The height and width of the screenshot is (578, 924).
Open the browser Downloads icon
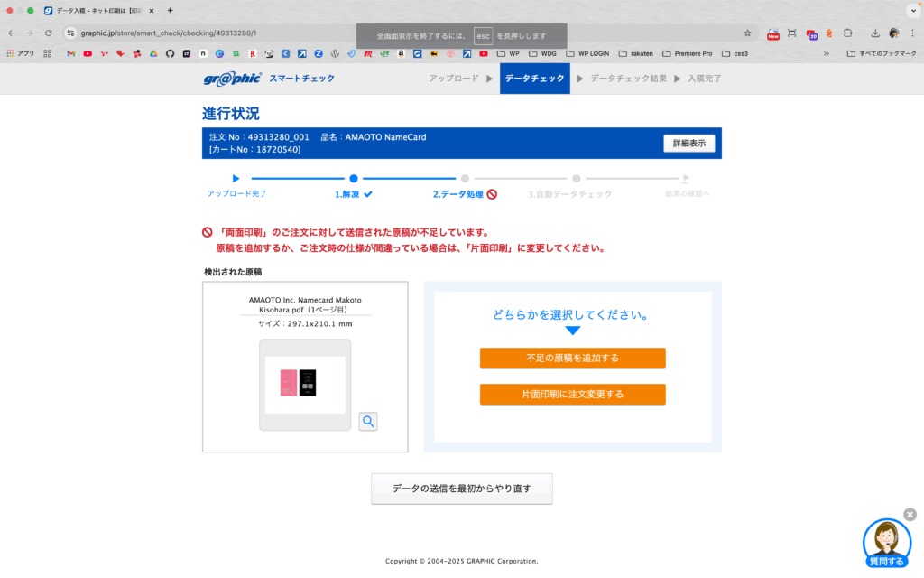click(874, 33)
